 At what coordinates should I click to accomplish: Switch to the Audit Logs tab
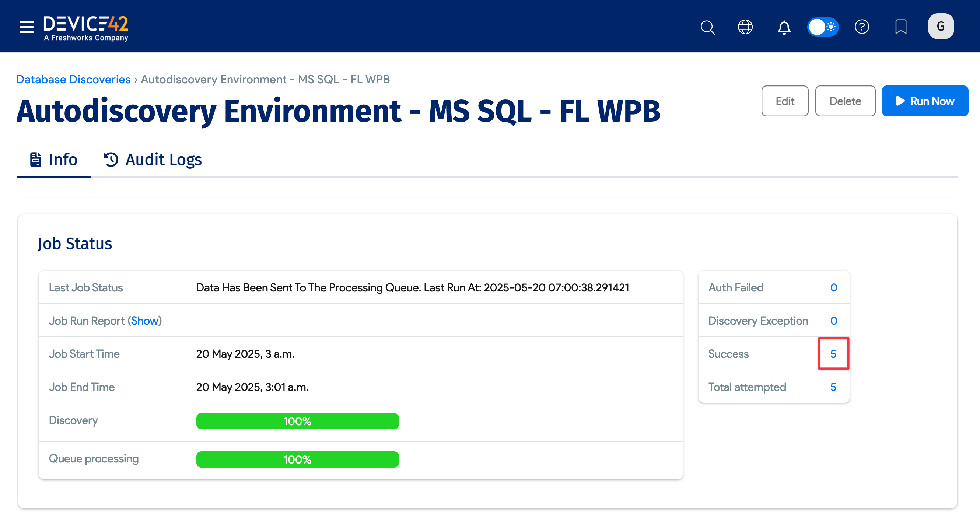tap(153, 160)
